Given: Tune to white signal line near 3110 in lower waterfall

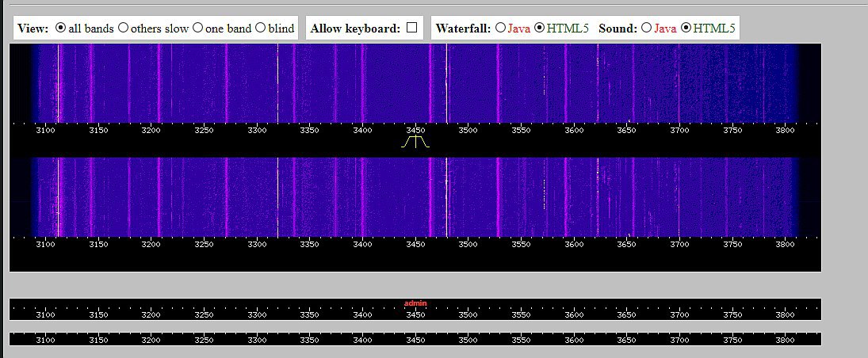Looking at the screenshot, I should [58, 197].
